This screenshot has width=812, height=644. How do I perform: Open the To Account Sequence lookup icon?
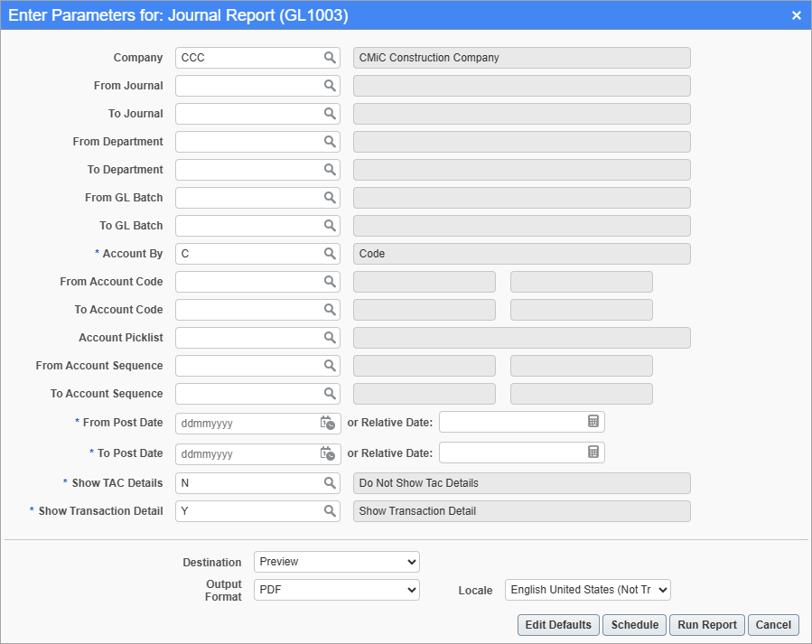coord(329,393)
